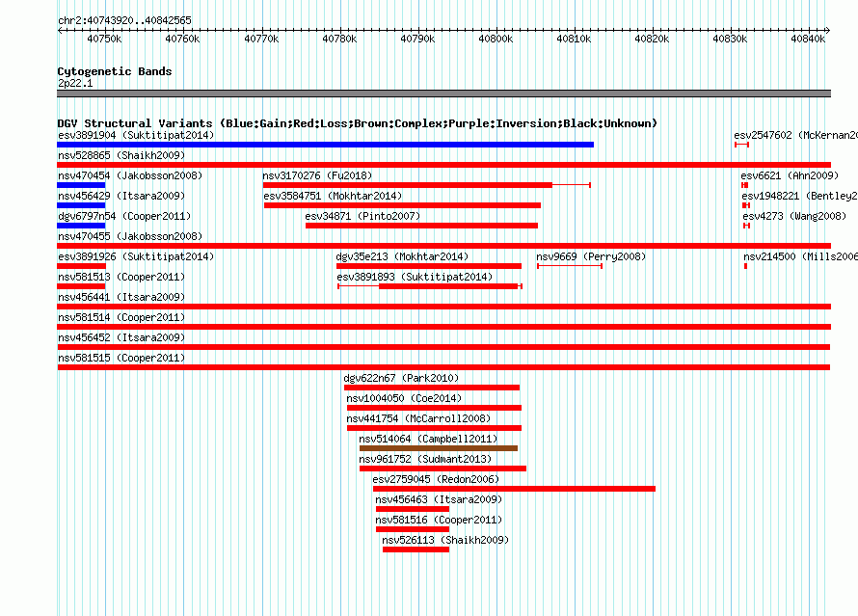Screen dimensions: 858x616
Task: Open nsv3170276 (Fu2018) variant label
Action: tap(317, 175)
